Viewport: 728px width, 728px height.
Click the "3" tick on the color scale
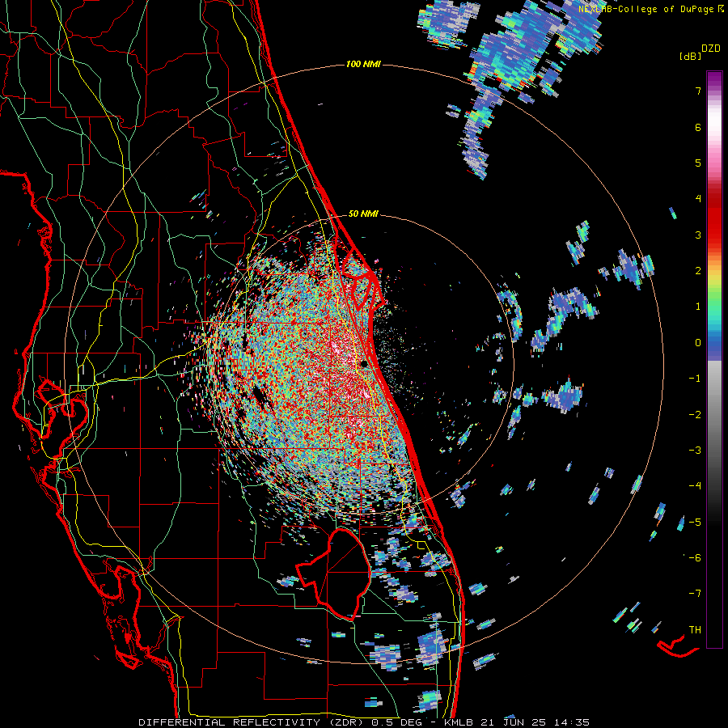[698, 235]
